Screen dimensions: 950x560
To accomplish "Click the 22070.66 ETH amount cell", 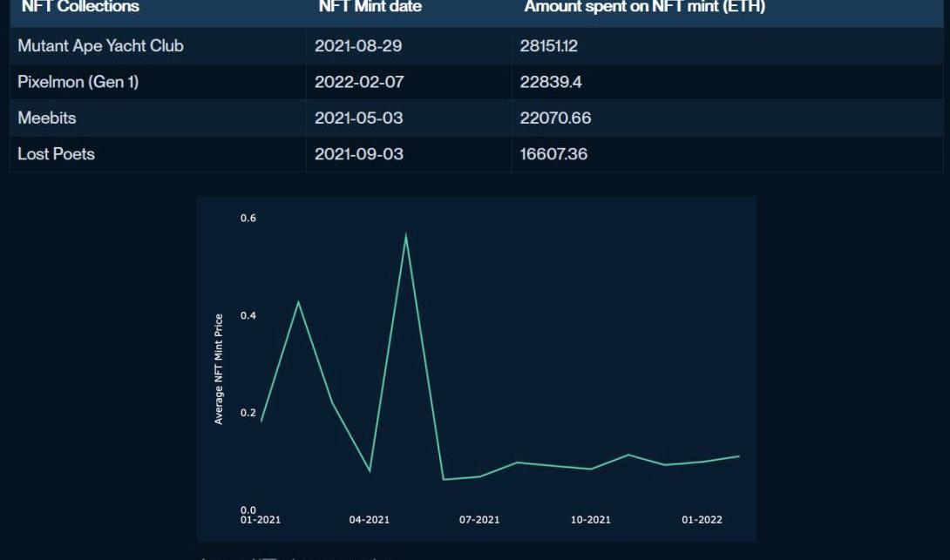I will [x=555, y=118].
